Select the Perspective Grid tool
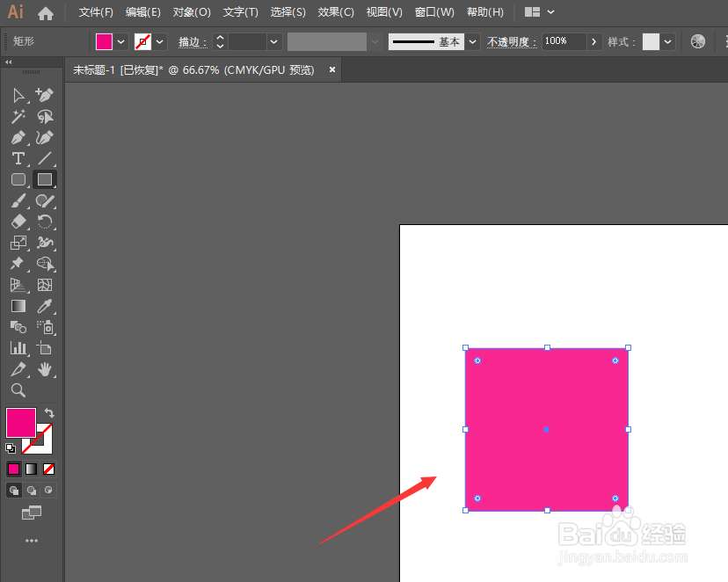 18,285
